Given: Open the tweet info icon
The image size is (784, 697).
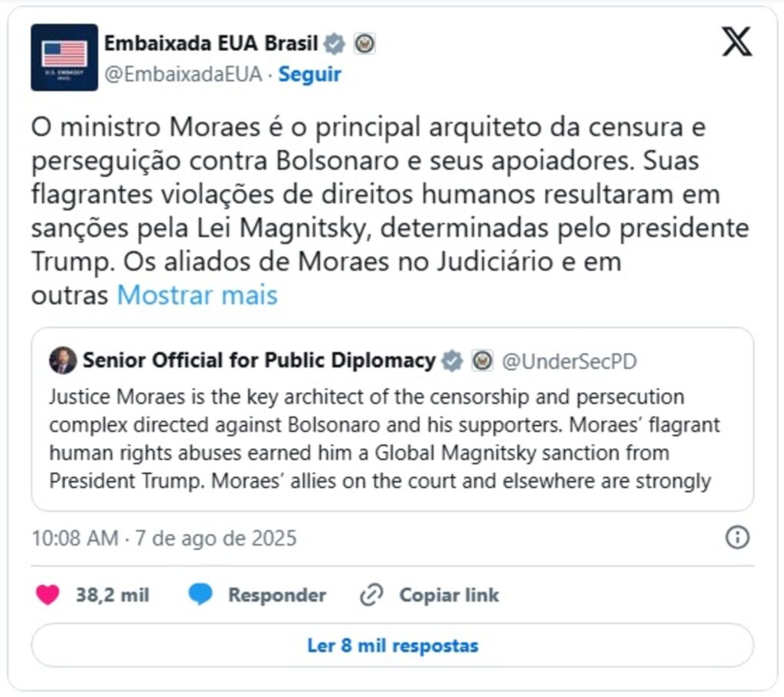Looking at the screenshot, I should [x=737, y=538].
